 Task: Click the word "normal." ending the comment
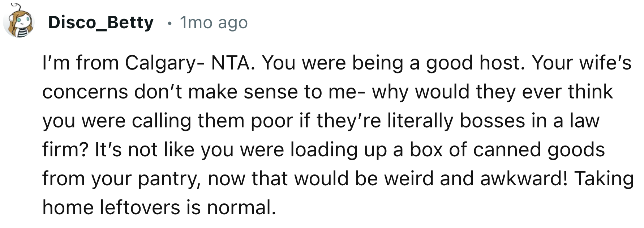click(x=241, y=208)
